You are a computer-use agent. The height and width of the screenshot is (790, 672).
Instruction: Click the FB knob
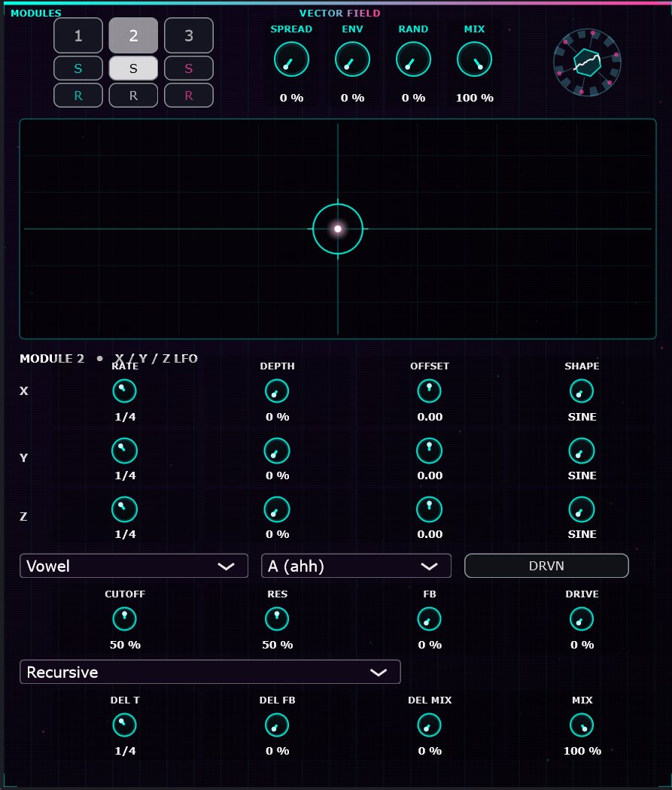pos(429,618)
